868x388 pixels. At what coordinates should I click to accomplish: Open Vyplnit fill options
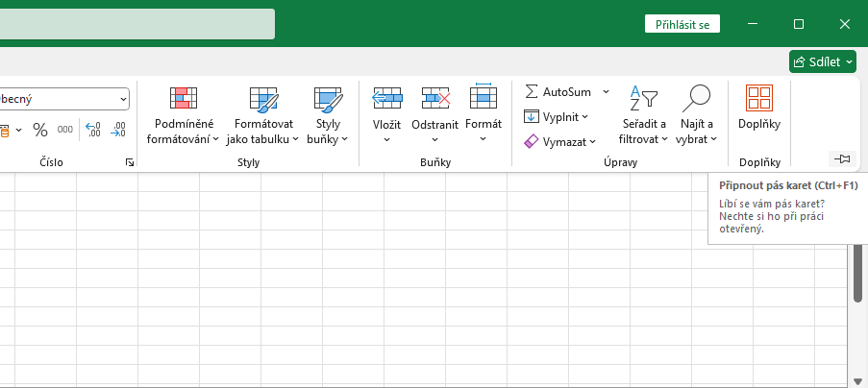557,116
